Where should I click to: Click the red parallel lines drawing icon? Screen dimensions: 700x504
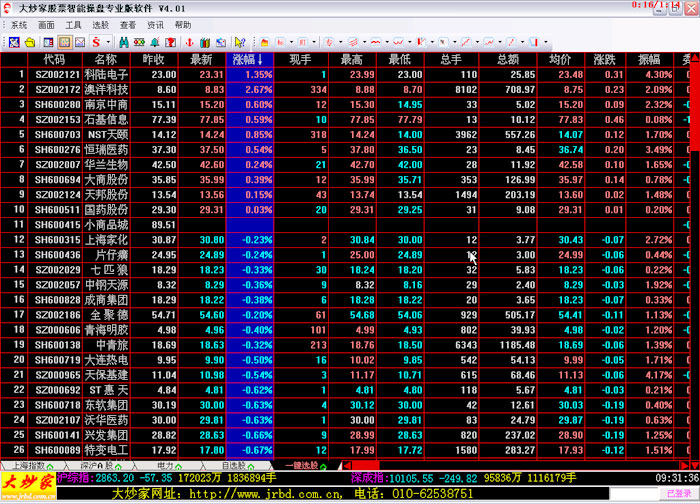click(x=353, y=42)
